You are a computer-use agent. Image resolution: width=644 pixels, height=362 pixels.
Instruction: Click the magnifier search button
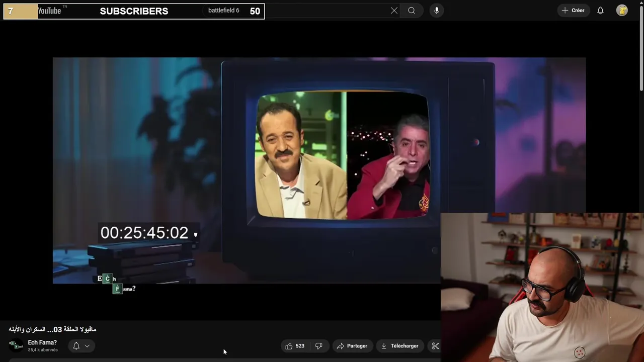pos(412,11)
